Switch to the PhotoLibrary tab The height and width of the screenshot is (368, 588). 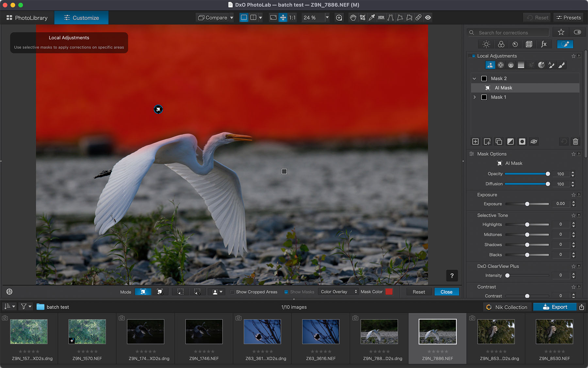click(x=27, y=18)
